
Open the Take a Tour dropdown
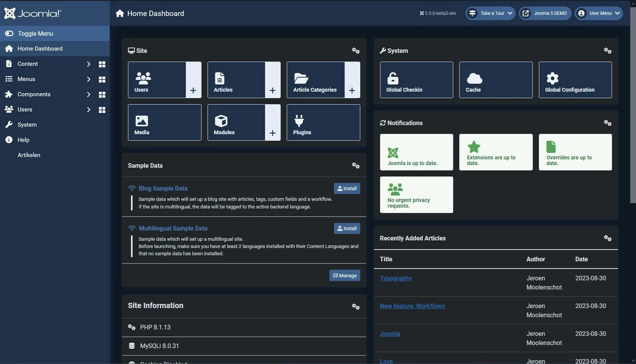click(x=490, y=13)
